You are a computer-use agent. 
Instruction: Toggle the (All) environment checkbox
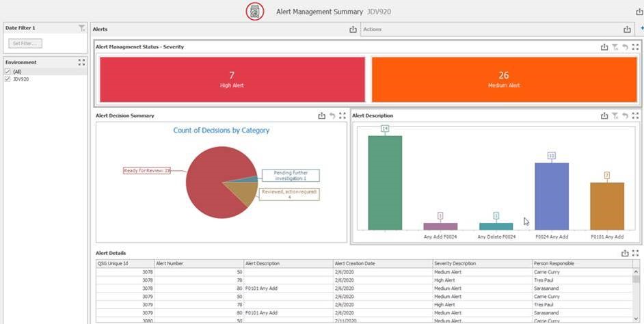pyautogui.click(x=8, y=72)
